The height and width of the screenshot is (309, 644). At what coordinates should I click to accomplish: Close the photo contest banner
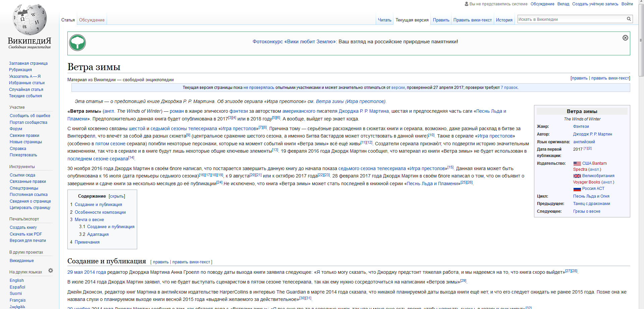pyautogui.click(x=625, y=38)
